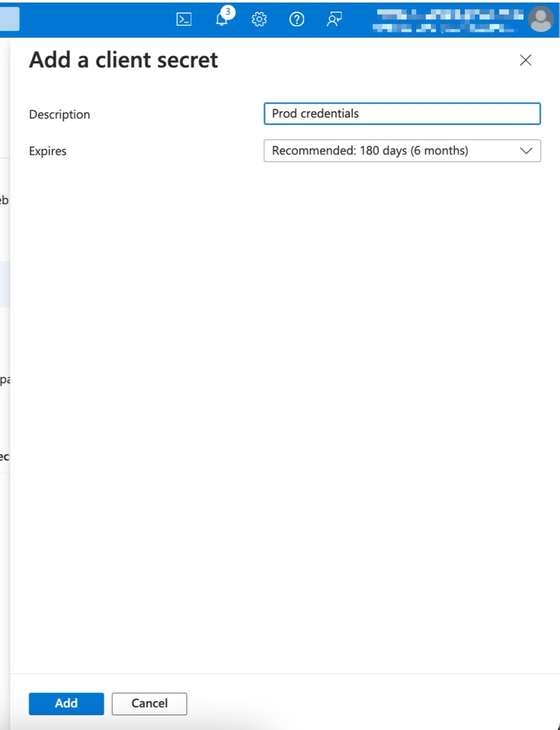The height and width of the screenshot is (730, 560).
Task: Dismiss the Add a client secret panel
Action: pos(526,60)
